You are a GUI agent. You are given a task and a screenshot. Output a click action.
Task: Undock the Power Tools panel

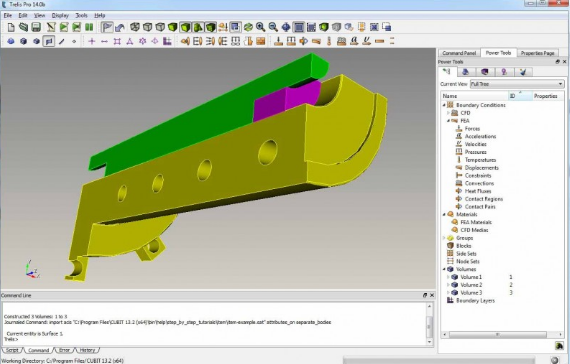coord(558,62)
